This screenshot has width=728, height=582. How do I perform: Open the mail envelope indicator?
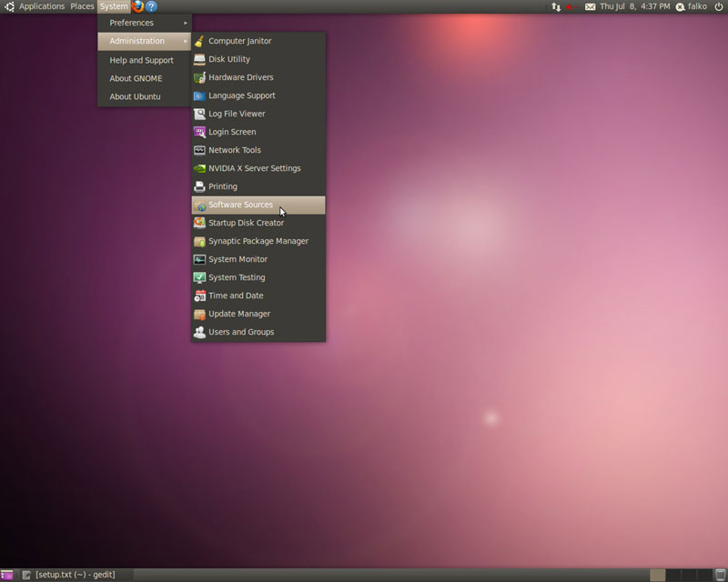590,6
